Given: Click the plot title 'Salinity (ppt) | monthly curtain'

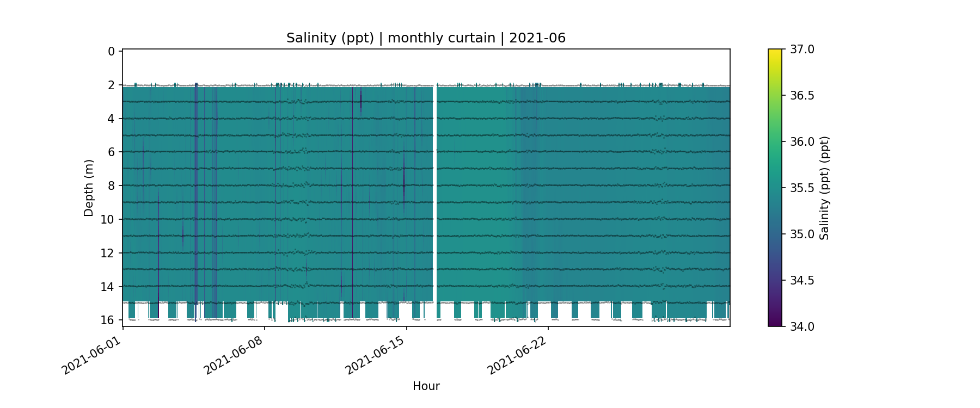Looking at the screenshot, I should [426, 38].
